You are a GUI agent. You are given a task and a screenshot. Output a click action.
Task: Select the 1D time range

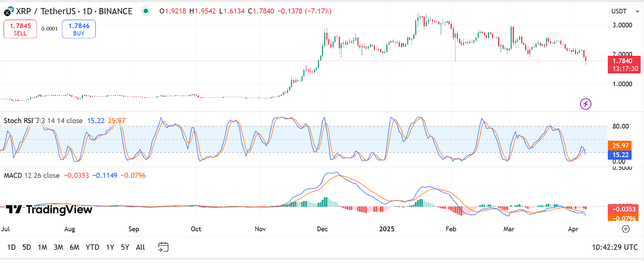(x=11, y=247)
